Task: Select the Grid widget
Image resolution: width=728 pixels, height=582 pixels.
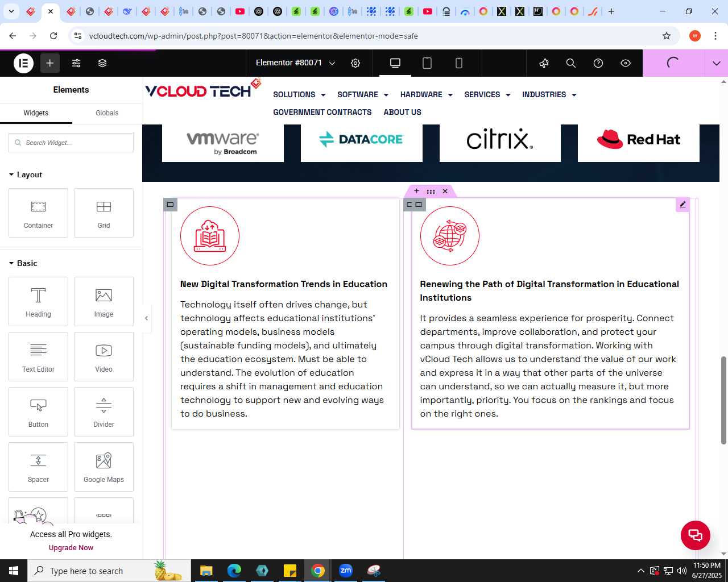Action: 104,213
